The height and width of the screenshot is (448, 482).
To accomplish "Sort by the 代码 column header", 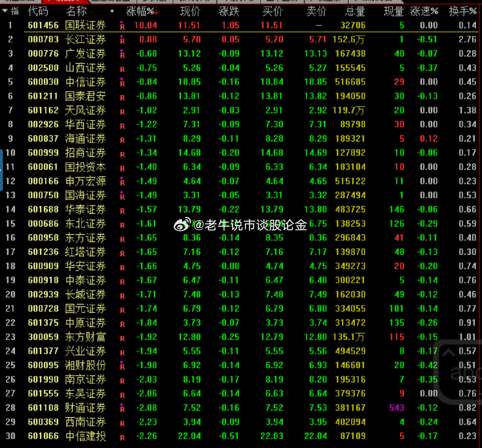I will [38, 11].
